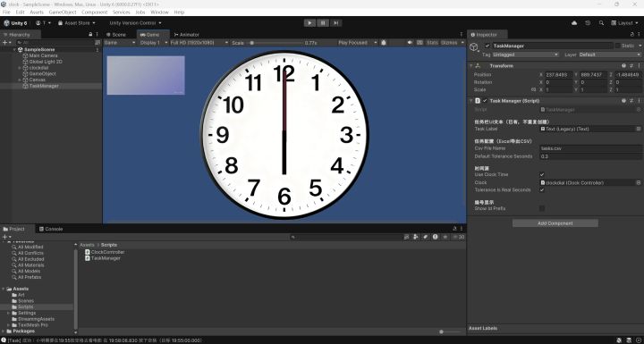Toggle the Gizmos button in Game view

coord(449,43)
